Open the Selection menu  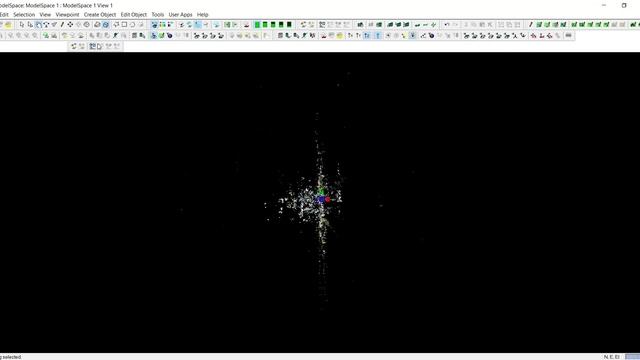pos(24,14)
